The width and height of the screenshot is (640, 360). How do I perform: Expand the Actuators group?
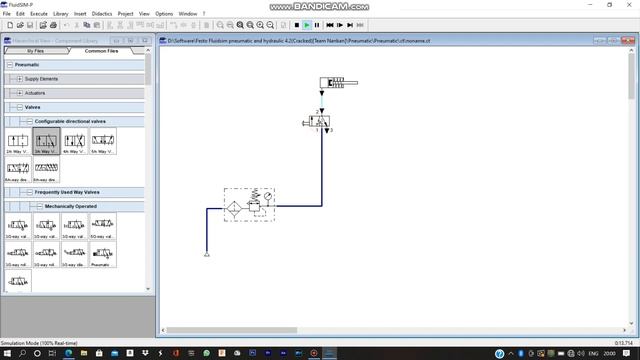(x=20, y=93)
